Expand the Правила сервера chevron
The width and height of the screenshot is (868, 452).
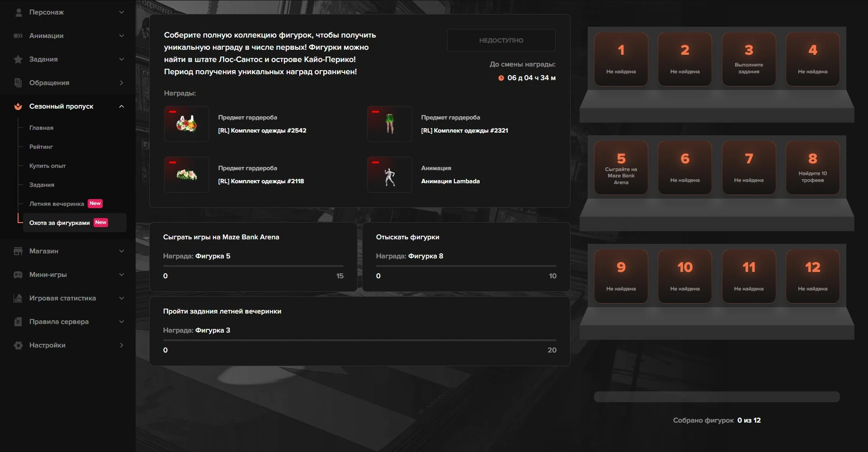(x=121, y=322)
